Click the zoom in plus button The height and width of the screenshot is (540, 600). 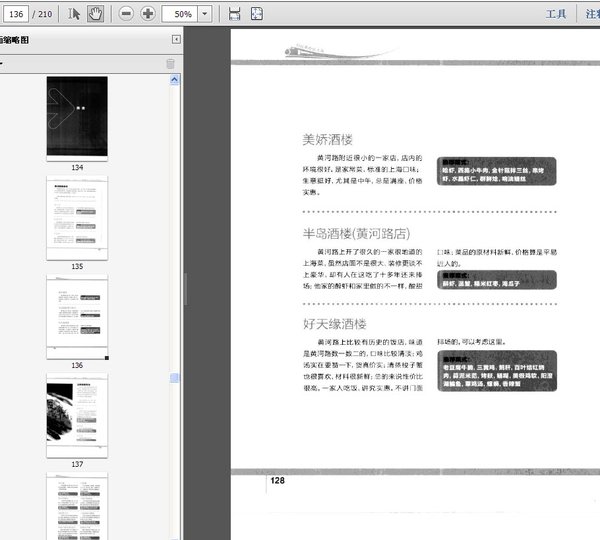(148, 14)
